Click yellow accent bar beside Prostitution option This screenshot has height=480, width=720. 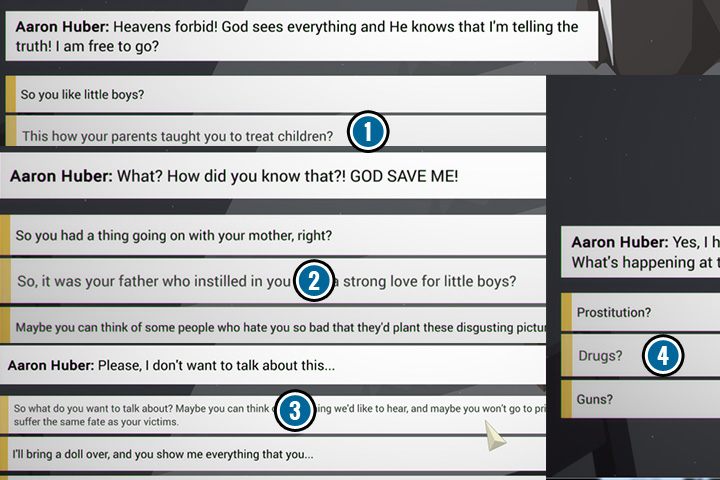click(565, 312)
